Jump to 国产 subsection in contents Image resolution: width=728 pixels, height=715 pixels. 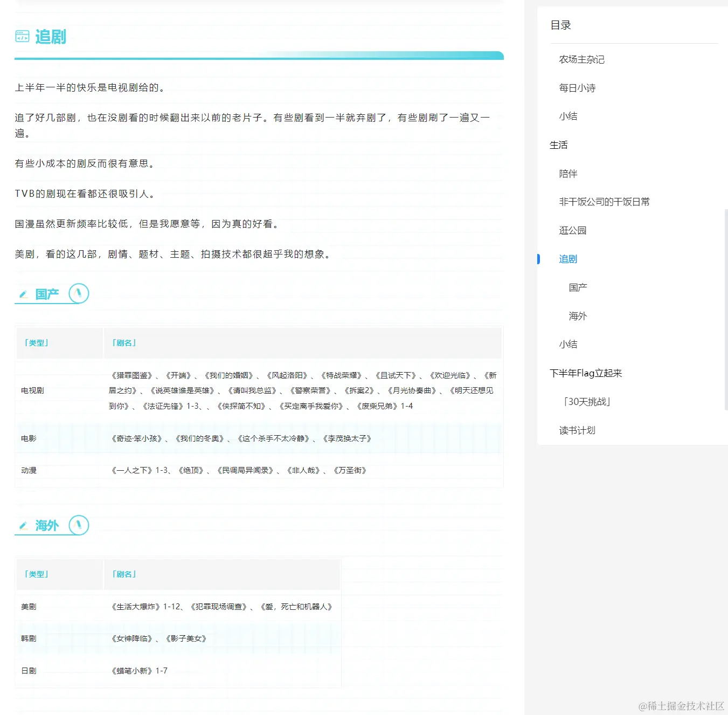(578, 287)
